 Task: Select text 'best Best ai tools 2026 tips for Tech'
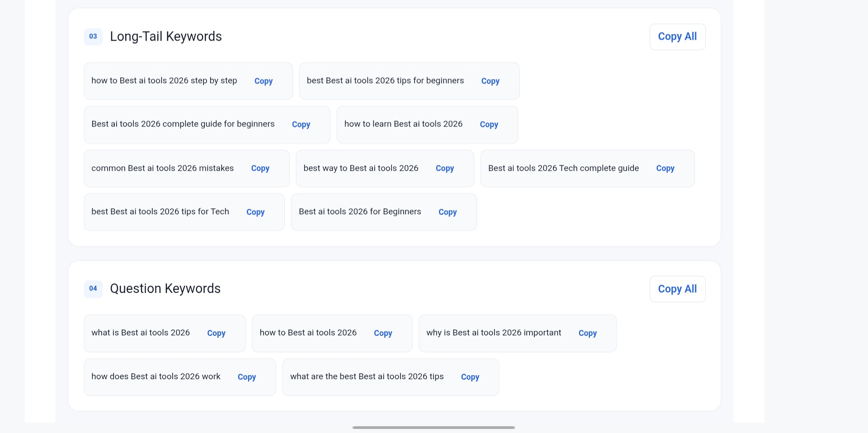[160, 212]
